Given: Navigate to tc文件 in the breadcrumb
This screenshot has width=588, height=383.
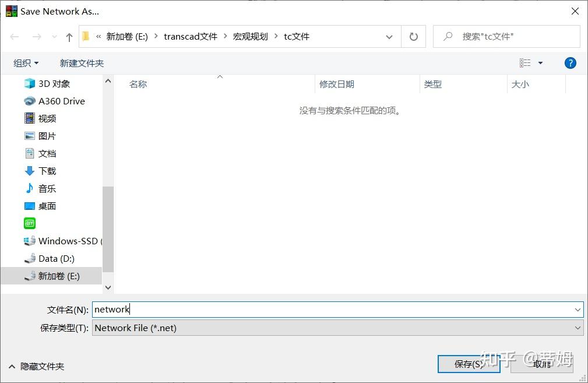Looking at the screenshot, I should [x=296, y=36].
